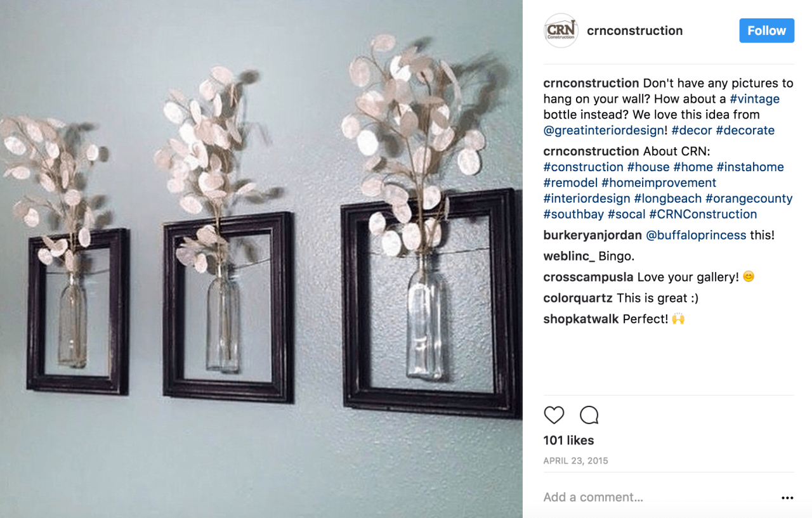Click the Add a comment field

click(657, 497)
